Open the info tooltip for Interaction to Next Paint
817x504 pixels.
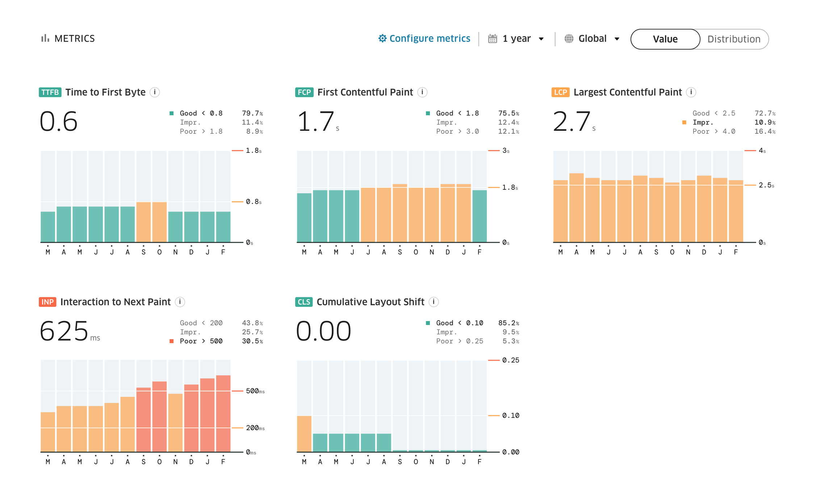(180, 302)
